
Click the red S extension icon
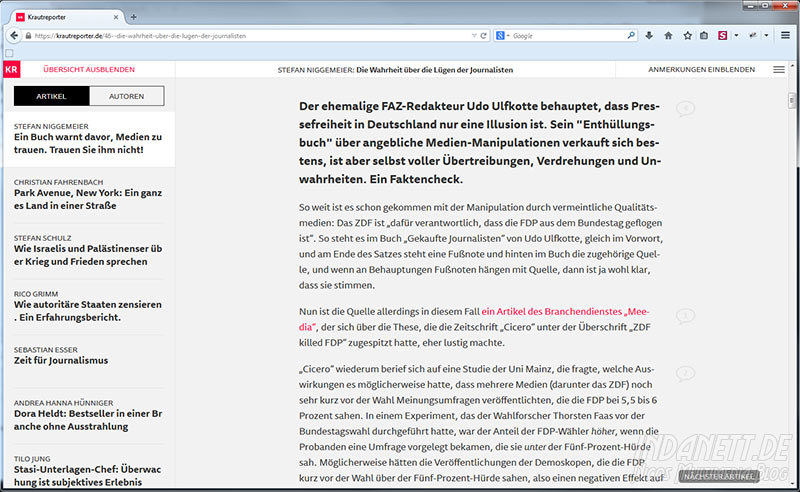tap(722, 36)
